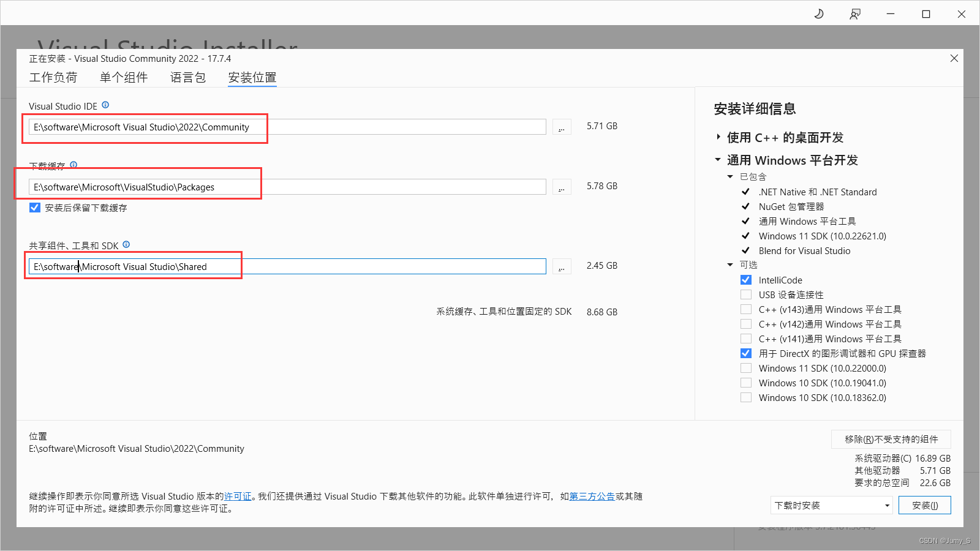Click the shared components path field
Screen dimensions: 980x551
click(x=287, y=266)
